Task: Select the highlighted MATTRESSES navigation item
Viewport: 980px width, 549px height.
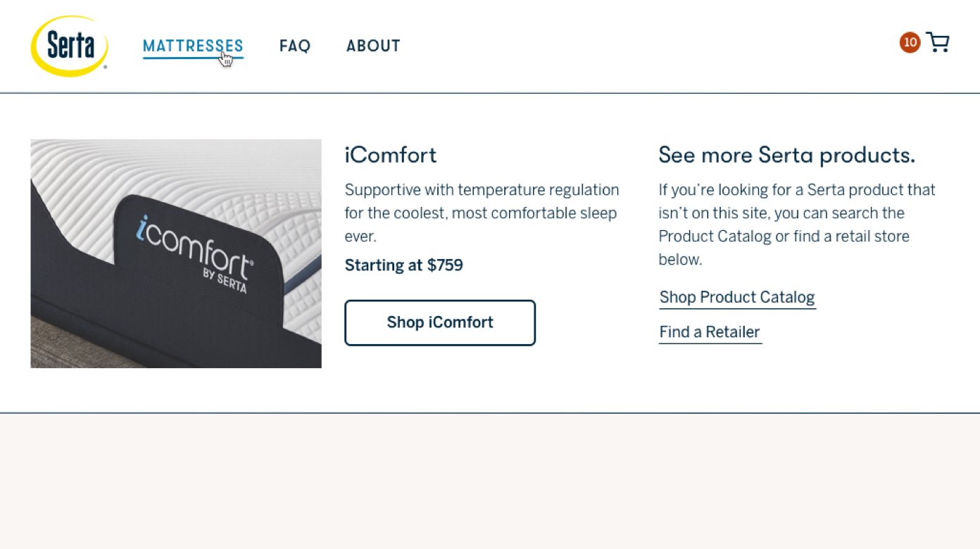Action: [192, 46]
